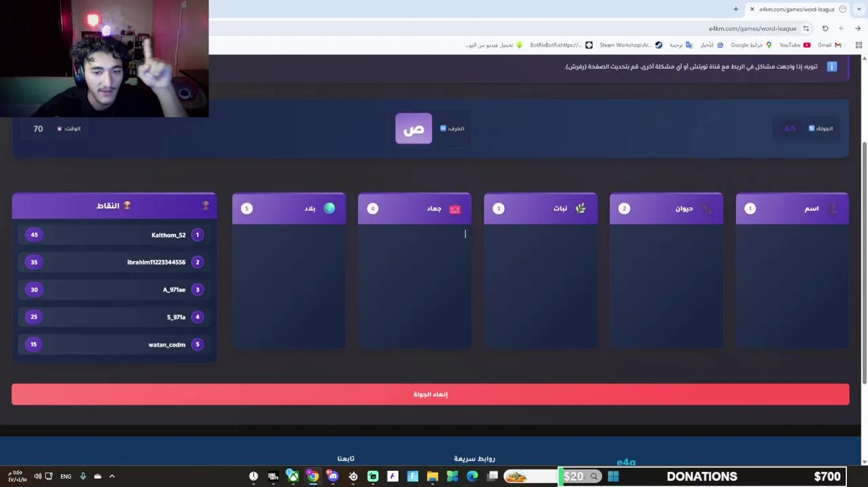Open the new tab plus button
The height and width of the screenshot is (487, 868).
(735, 9)
